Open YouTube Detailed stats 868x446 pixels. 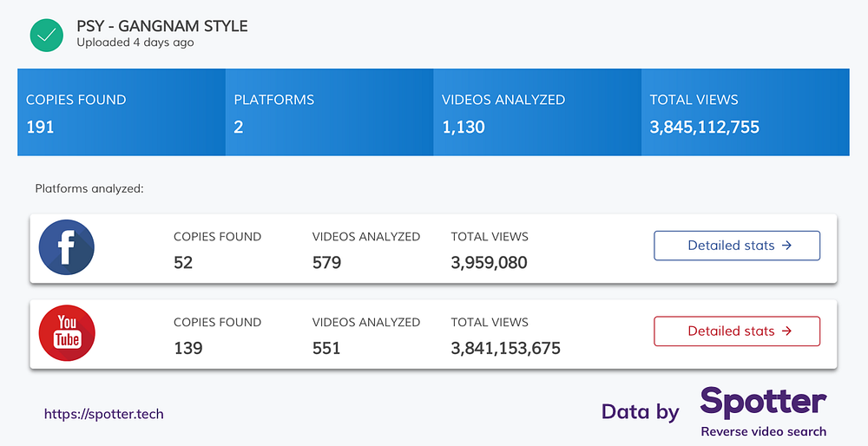click(737, 331)
